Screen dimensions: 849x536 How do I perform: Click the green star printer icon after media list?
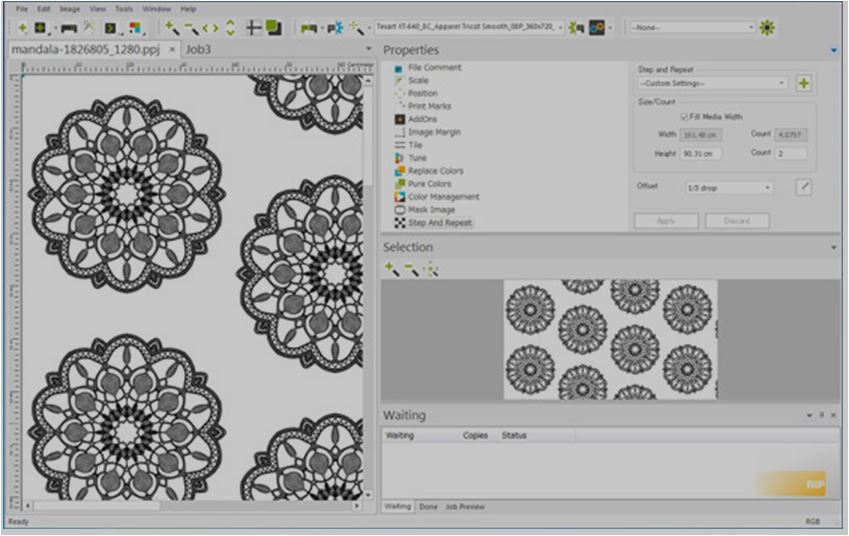pos(576,28)
